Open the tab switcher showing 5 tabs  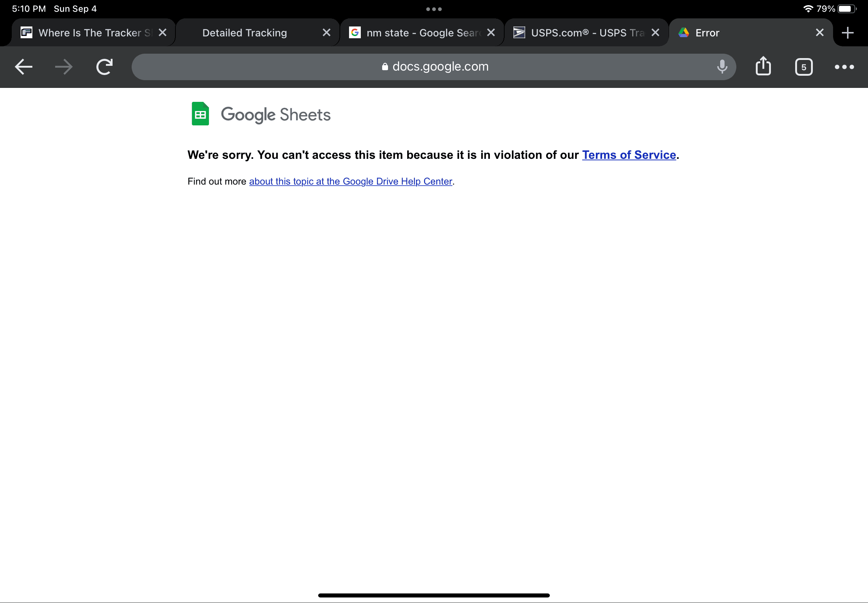[x=803, y=67]
